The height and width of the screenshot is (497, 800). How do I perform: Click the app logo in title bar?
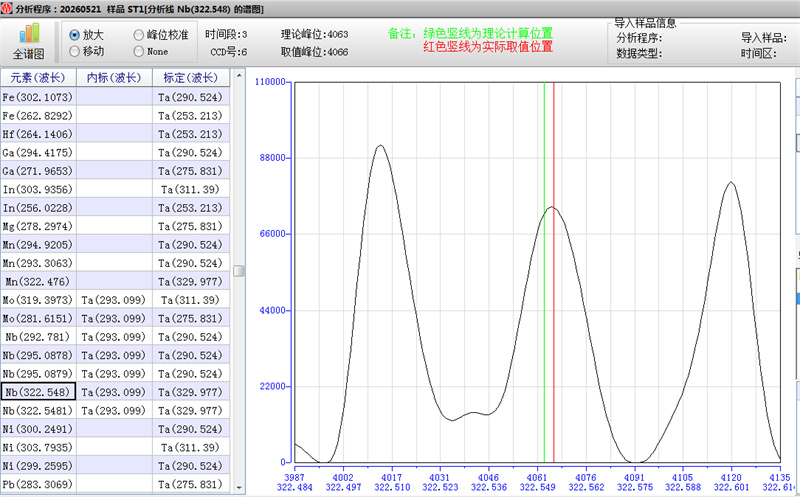(x=6, y=9)
